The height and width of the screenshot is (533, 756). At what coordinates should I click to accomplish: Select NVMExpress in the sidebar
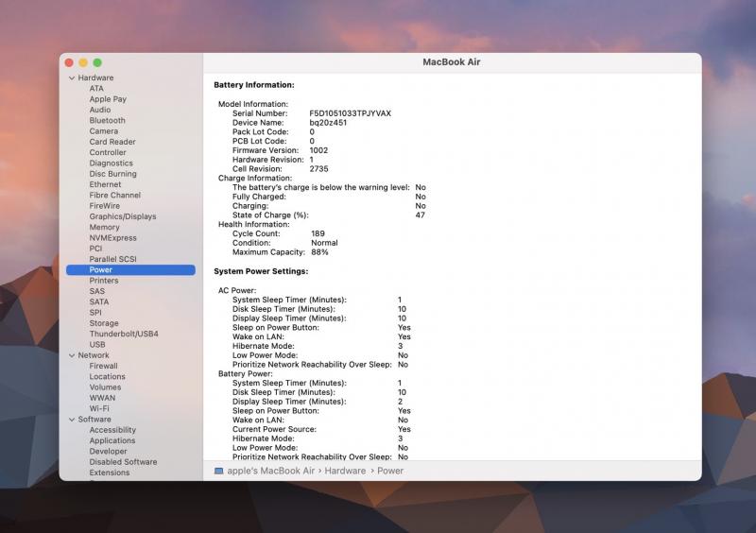[112, 238]
